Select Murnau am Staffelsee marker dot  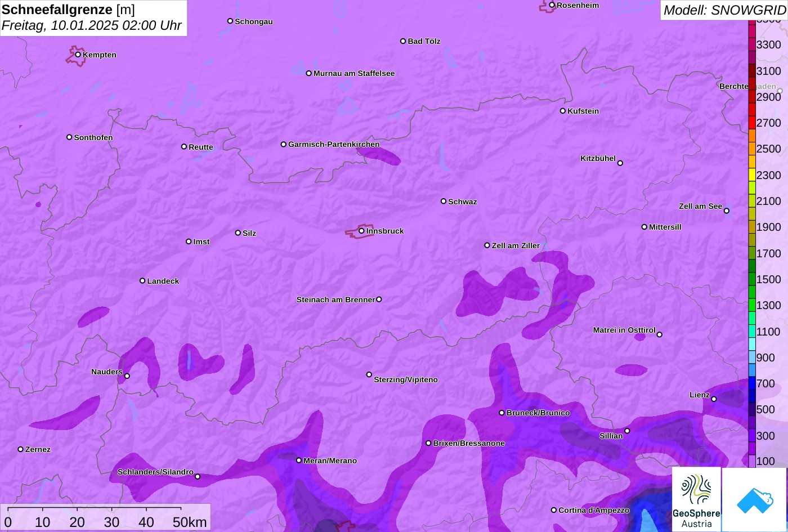click(x=309, y=73)
